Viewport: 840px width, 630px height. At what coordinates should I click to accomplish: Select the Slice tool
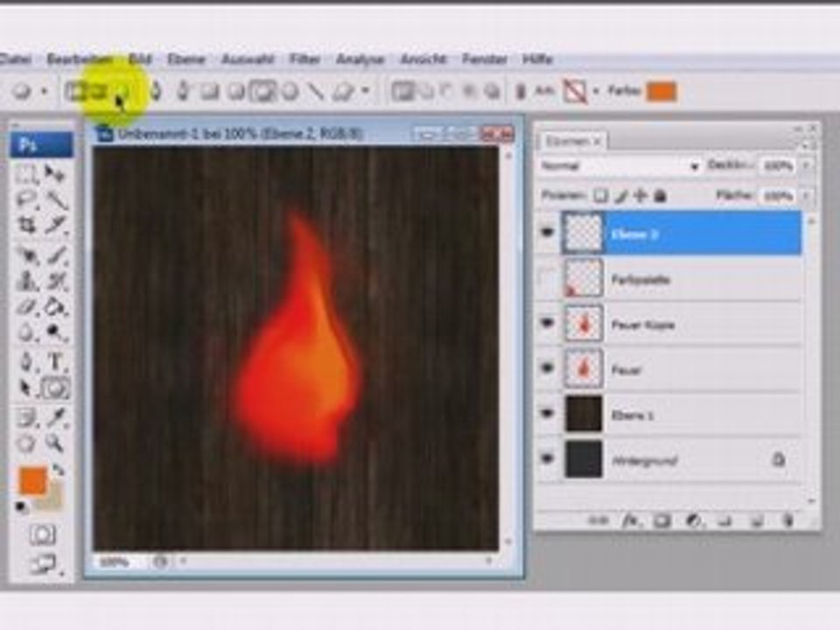point(56,225)
